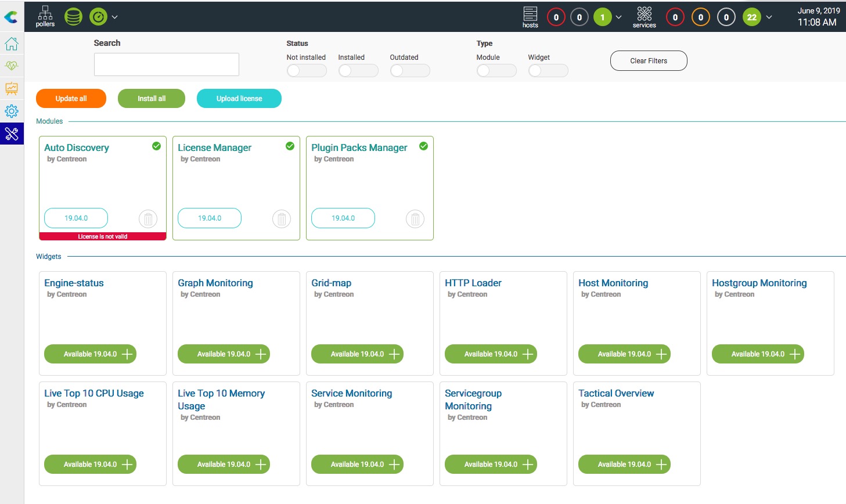Viewport: 846px width, 504px height.
Task: Click the Administration tools sidebar icon
Action: coord(12,134)
